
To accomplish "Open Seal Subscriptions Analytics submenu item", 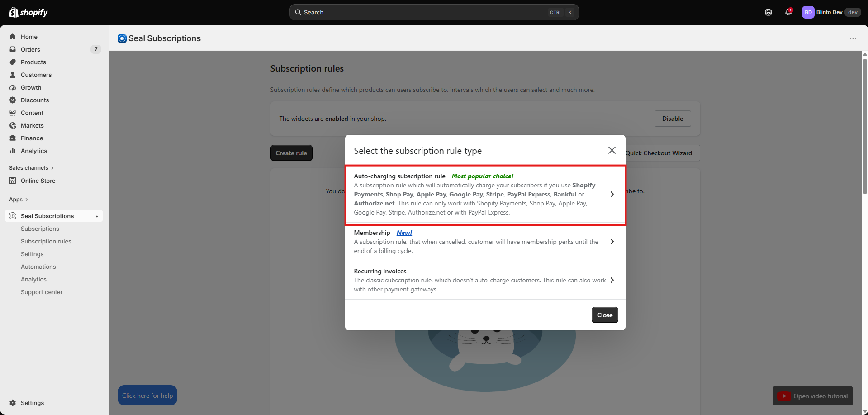I will click(x=33, y=279).
